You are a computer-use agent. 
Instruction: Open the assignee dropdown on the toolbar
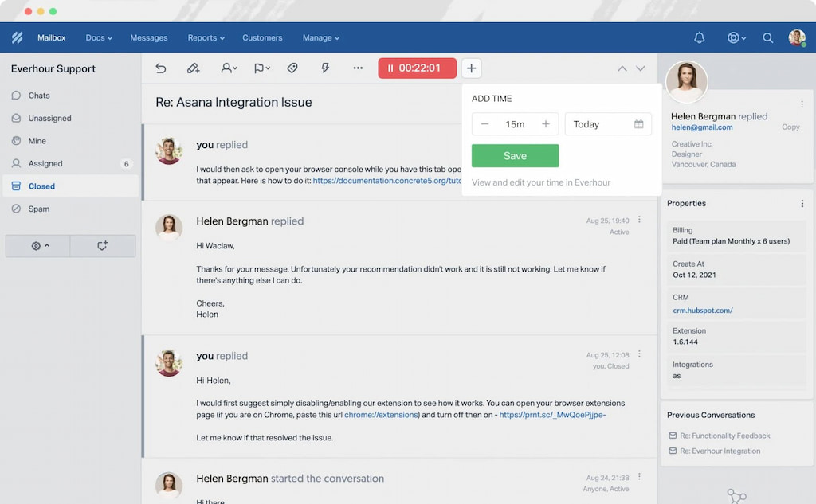[x=229, y=68]
